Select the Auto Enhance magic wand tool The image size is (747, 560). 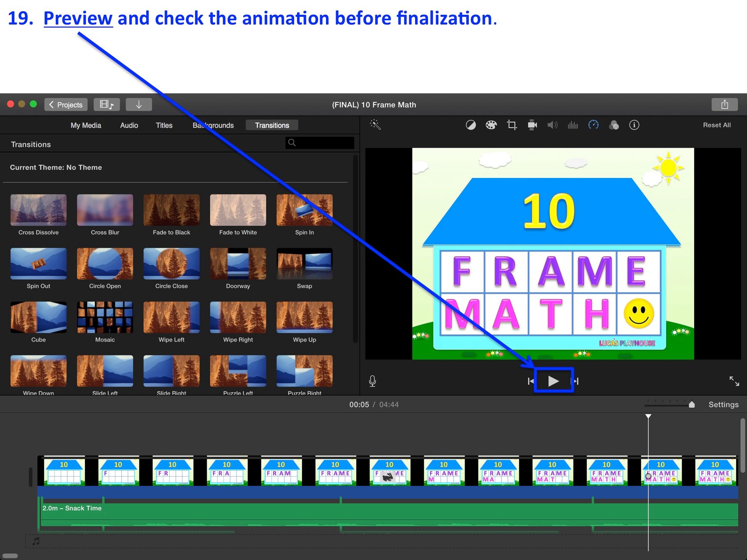click(x=375, y=125)
